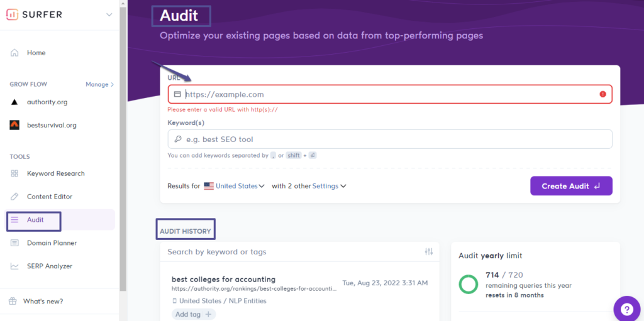Click the Tue, Aug 23, 2022 timestamp
This screenshot has width=644, height=321.
point(385,283)
